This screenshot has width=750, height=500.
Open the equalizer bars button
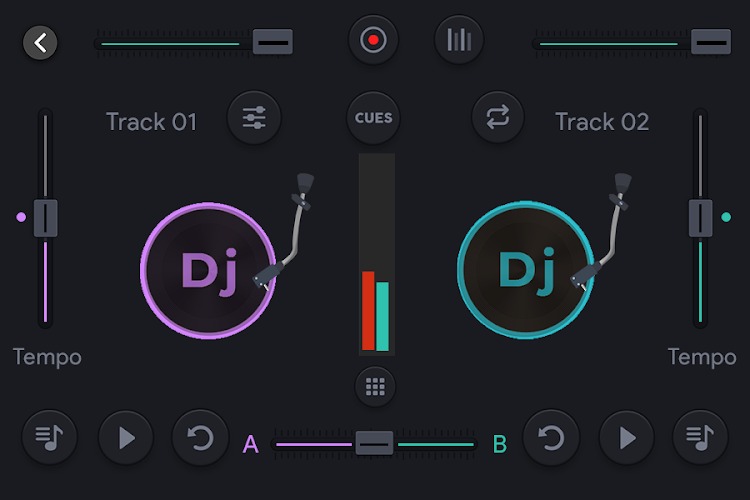click(459, 40)
